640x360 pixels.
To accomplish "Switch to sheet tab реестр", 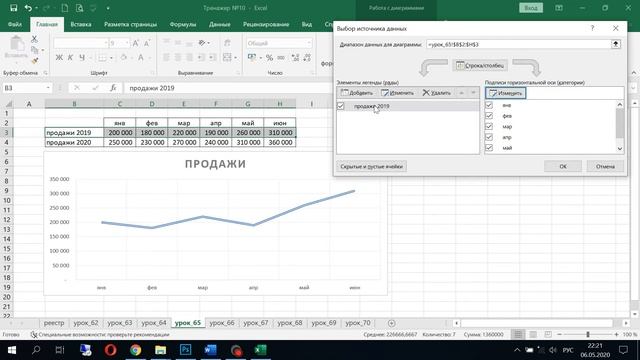I will coord(54,323).
